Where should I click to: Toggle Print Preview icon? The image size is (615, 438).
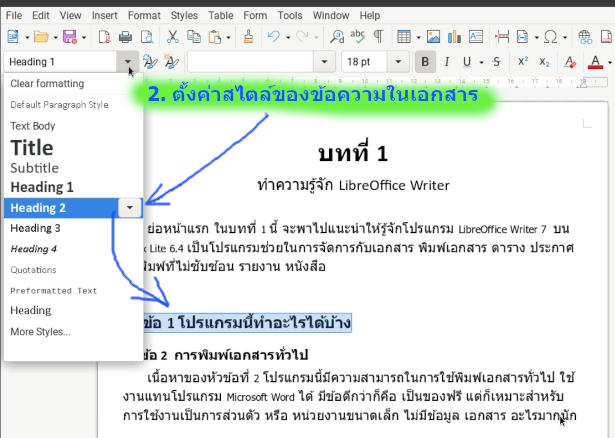147,37
